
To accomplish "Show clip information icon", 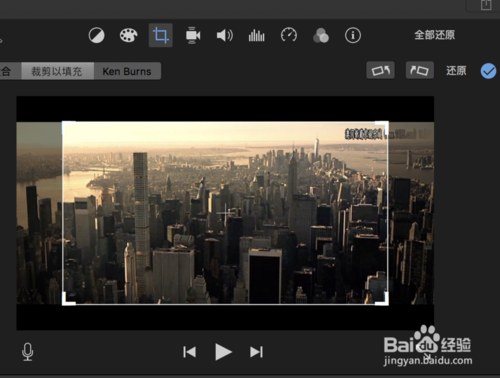I will [353, 35].
